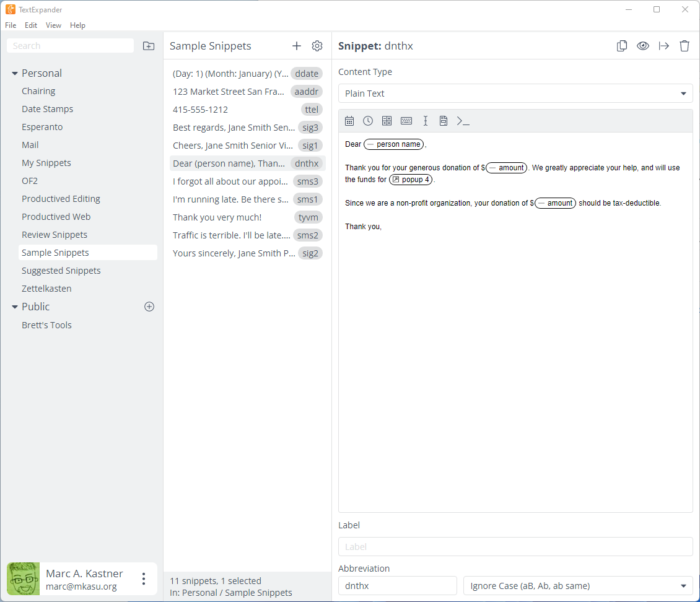
Task: Open the Ignore Case dropdown
Action: pyautogui.click(x=577, y=586)
